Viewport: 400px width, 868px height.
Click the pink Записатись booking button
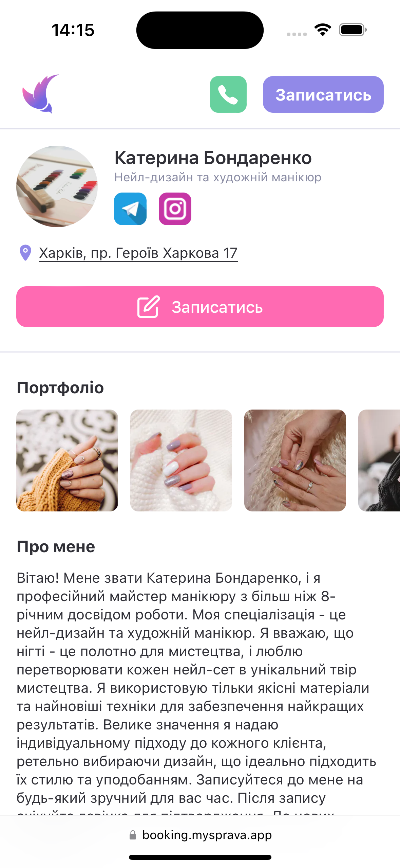tap(200, 307)
